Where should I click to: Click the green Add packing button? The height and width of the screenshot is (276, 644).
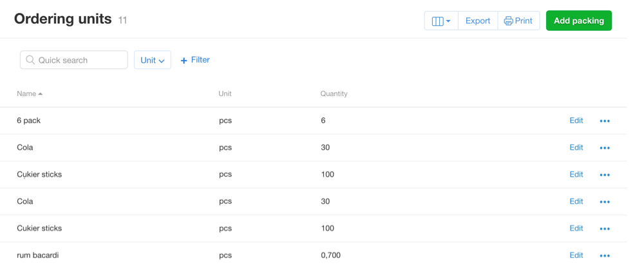click(x=578, y=21)
